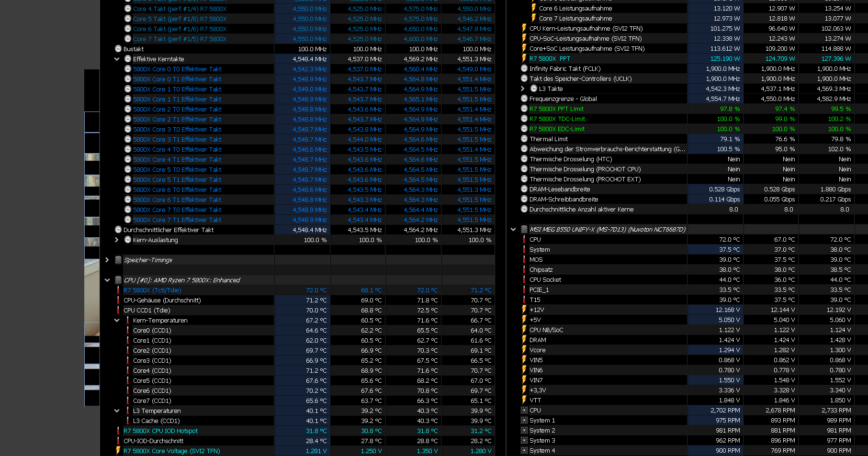Click the thermometer icon of Core4 (CCD1)
The width and height of the screenshot is (868, 456).
pos(128,370)
